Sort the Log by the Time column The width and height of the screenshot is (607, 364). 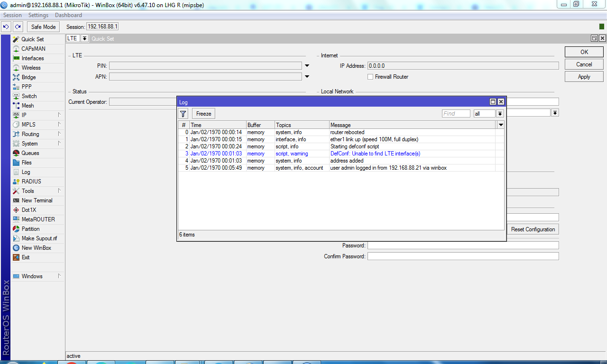point(217,125)
